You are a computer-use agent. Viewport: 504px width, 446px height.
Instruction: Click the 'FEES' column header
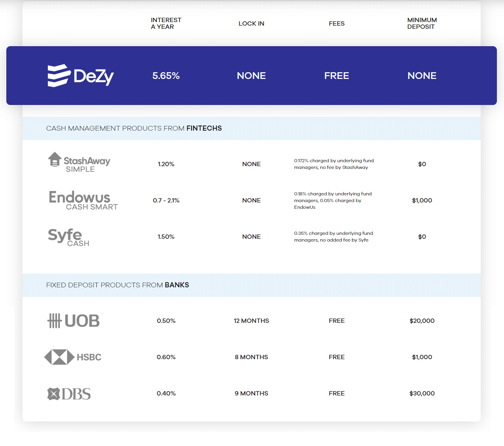tap(337, 24)
